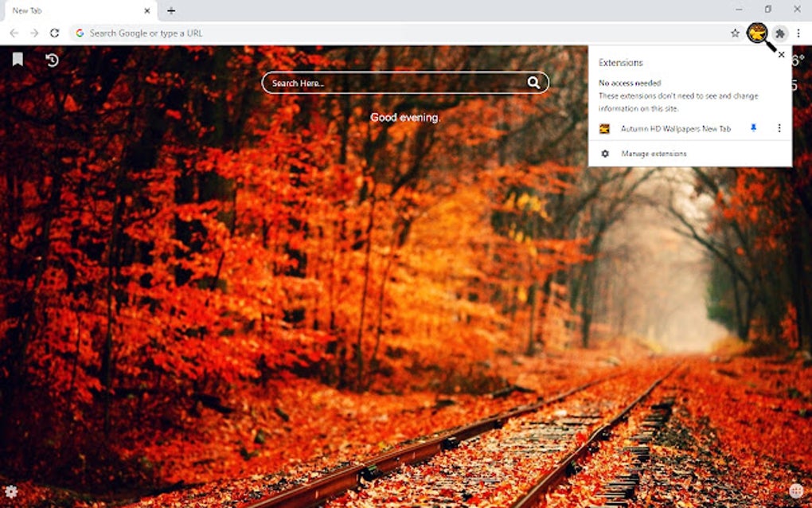Unpin Autumn HD Wallpapers New Tab extension
The image size is (812, 508).
pyautogui.click(x=753, y=128)
